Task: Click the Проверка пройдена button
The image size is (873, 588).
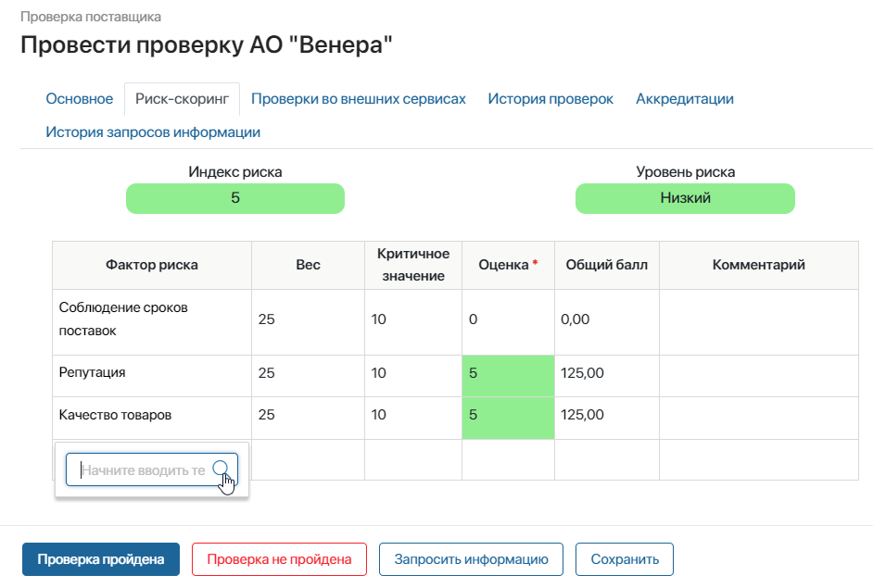Action: tap(101, 559)
